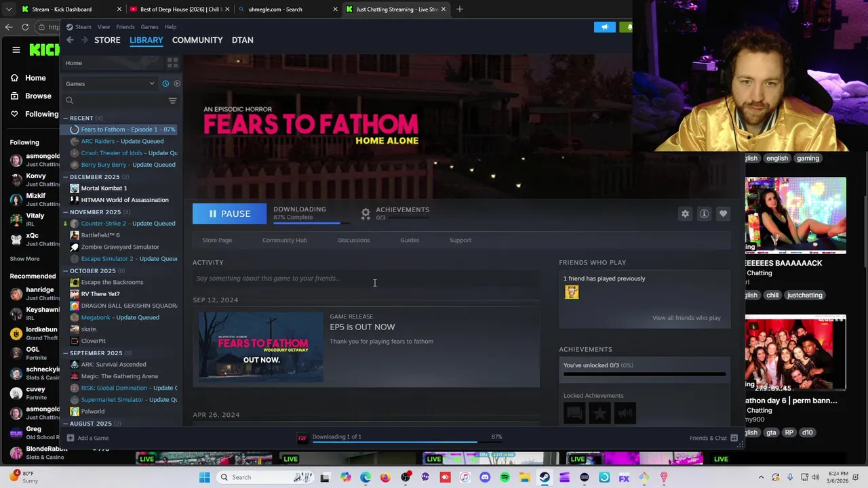Open Achievements trophy gear icon
The width and height of the screenshot is (868, 488).
pos(366,213)
